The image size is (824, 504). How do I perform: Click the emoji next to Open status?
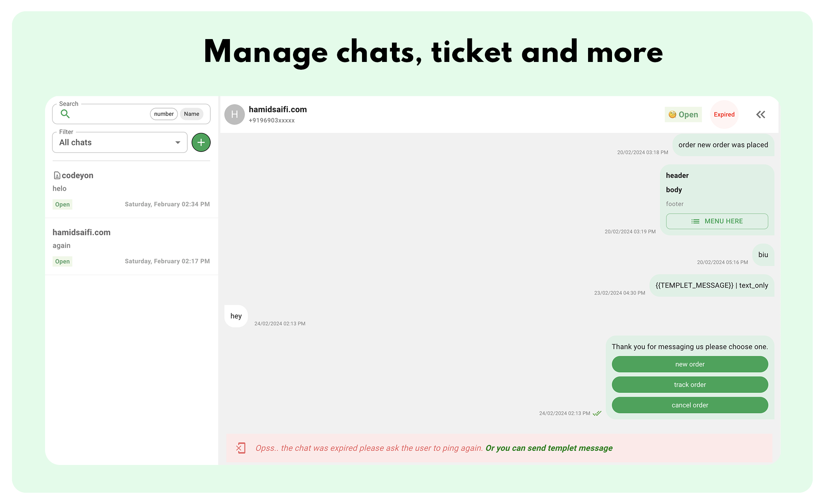[672, 114]
